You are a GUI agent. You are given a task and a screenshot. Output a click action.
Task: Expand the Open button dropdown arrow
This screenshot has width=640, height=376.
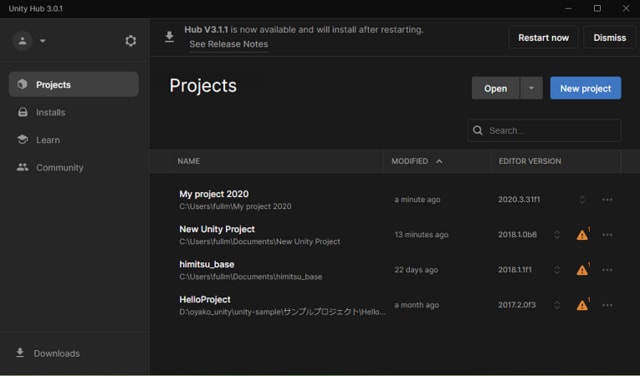(531, 88)
